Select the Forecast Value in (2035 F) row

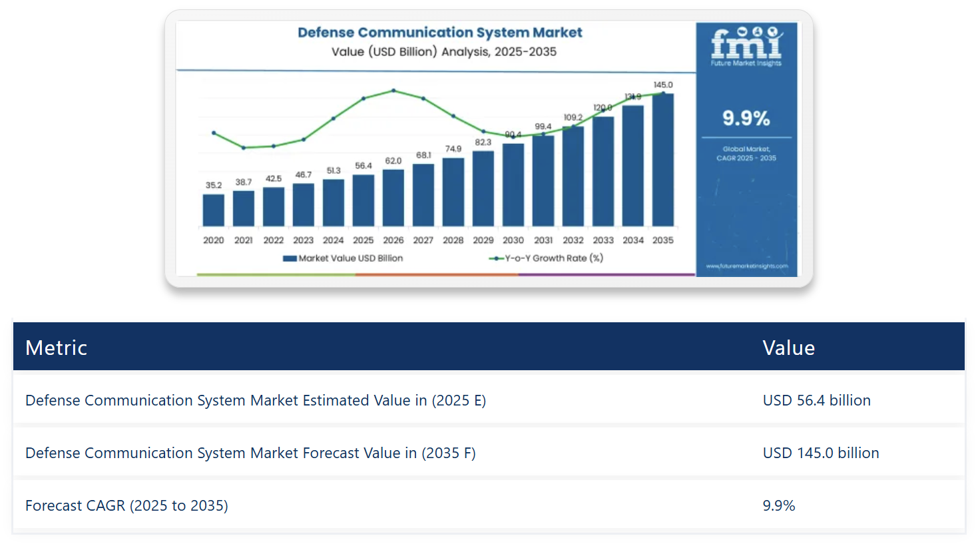pyautogui.click(x=250, y=453)
